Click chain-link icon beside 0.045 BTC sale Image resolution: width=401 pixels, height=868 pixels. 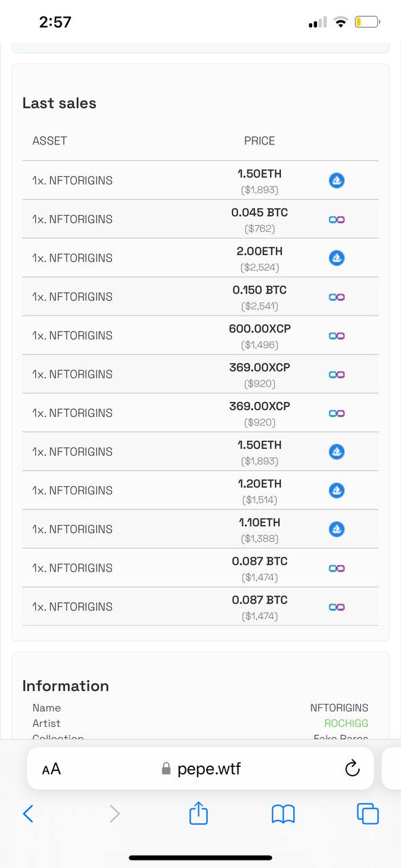[x=337, y=219]
